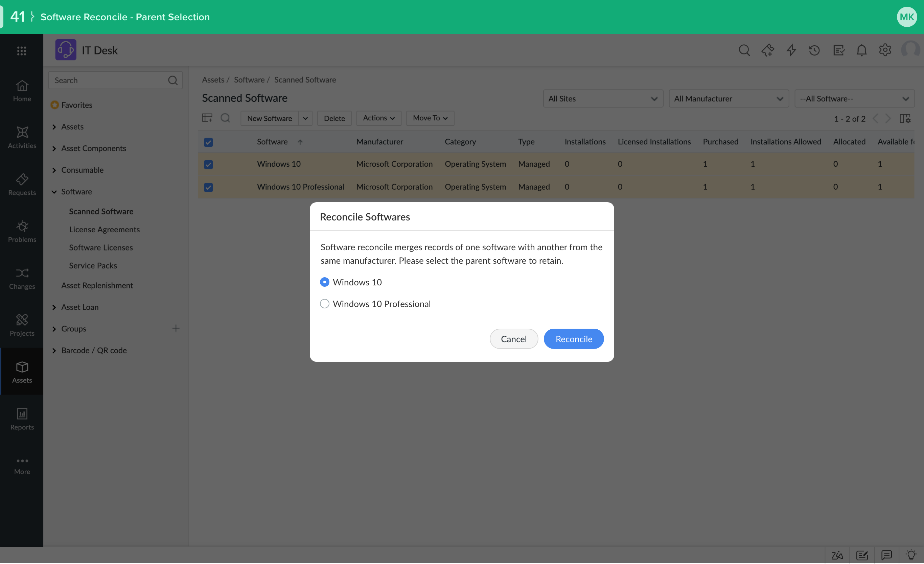Open New Software dropdown arrow

tap(305, 118)
